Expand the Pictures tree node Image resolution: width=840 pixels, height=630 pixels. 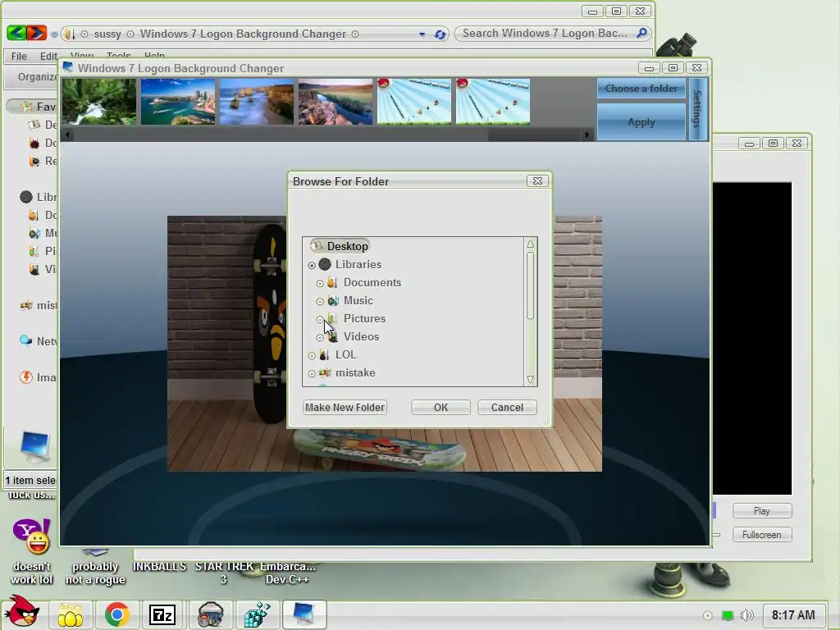(320, 320)
